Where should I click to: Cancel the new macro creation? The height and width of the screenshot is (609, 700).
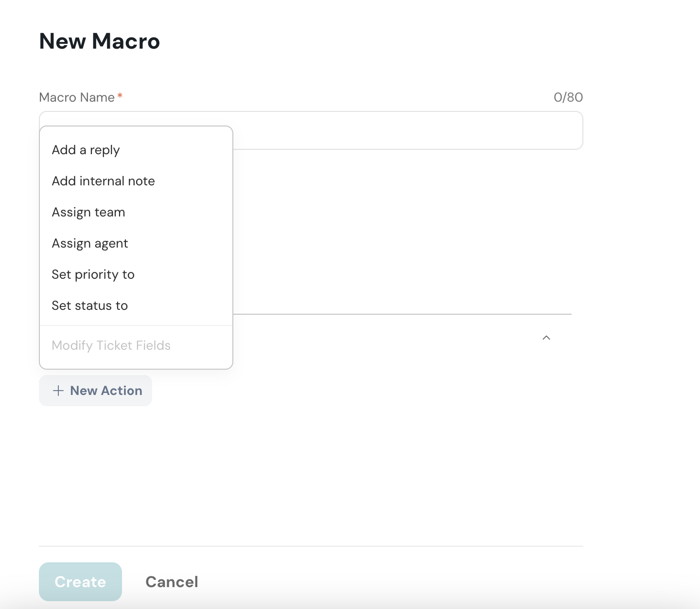coord(172,582)
